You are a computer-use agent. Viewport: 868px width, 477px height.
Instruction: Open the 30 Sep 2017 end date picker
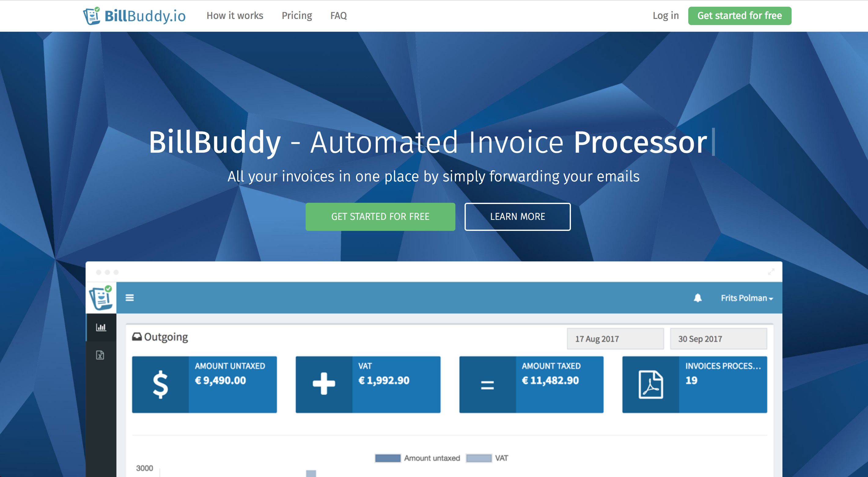tap(718, 339)
